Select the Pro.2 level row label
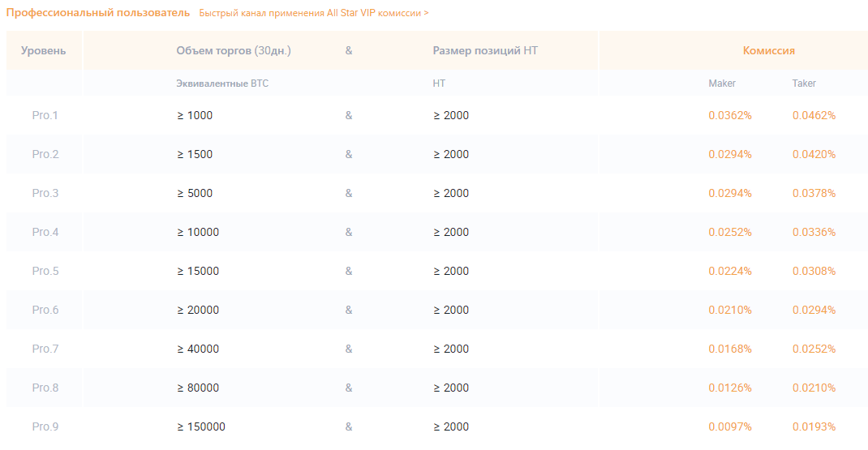This screenshot has height=450, width=868. coord(45,154)
